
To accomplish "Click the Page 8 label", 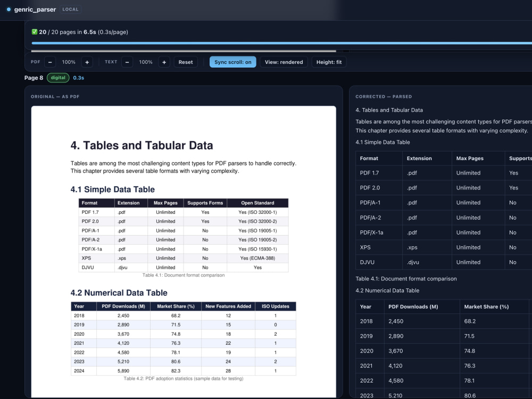I will pos(34,78).
